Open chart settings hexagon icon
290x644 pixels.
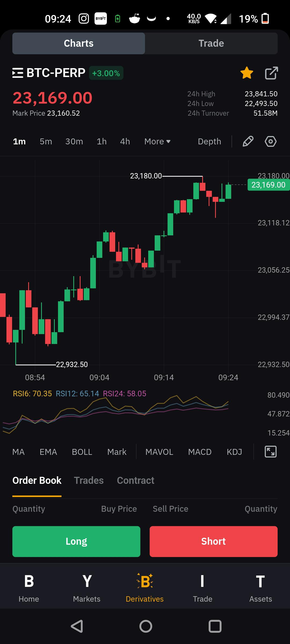click(x=270, y=141)
